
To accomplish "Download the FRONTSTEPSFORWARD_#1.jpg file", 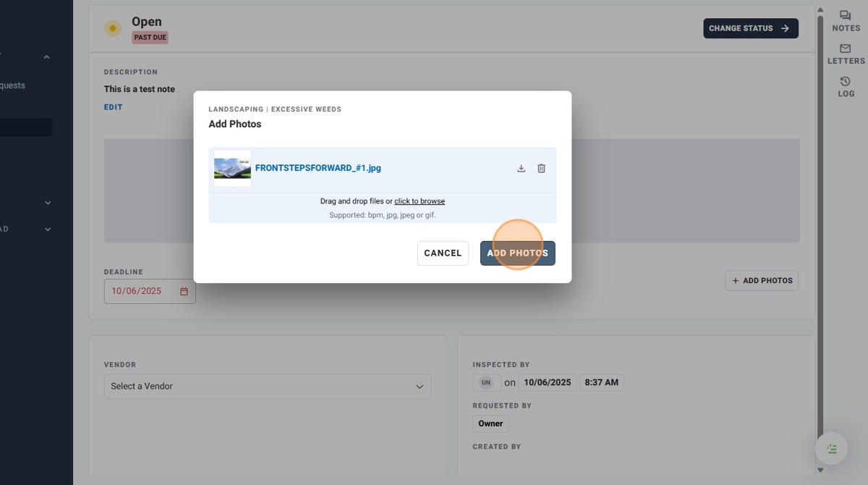I will pyautogui.click(x=521, y=169).
